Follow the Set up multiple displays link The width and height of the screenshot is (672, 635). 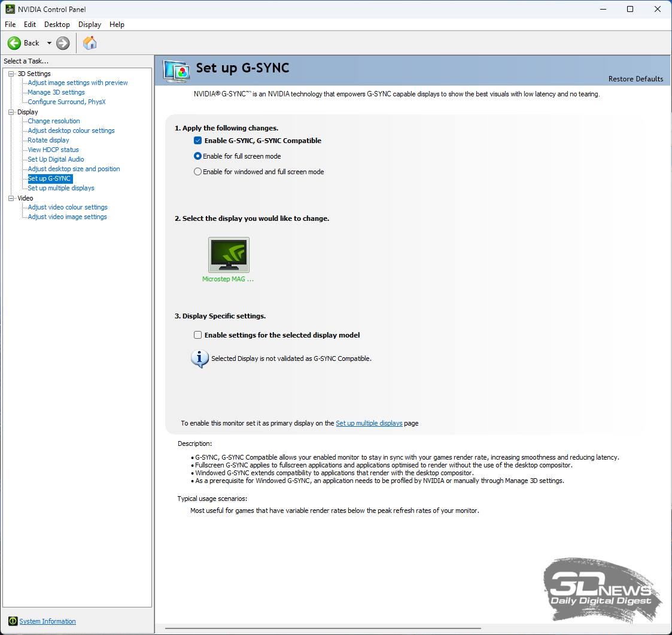pyautogui.click(x=369, y=423)
